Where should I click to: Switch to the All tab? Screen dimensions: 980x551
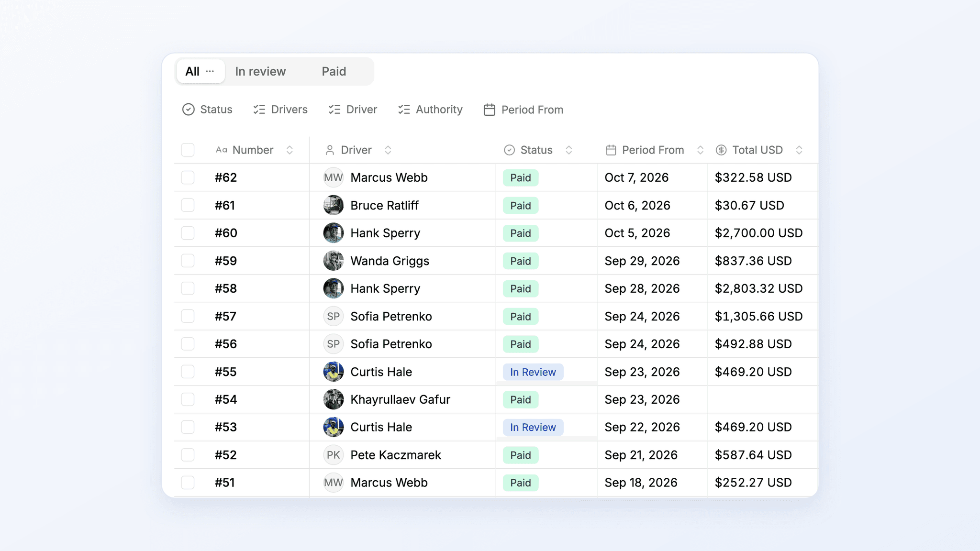[200, 71]
